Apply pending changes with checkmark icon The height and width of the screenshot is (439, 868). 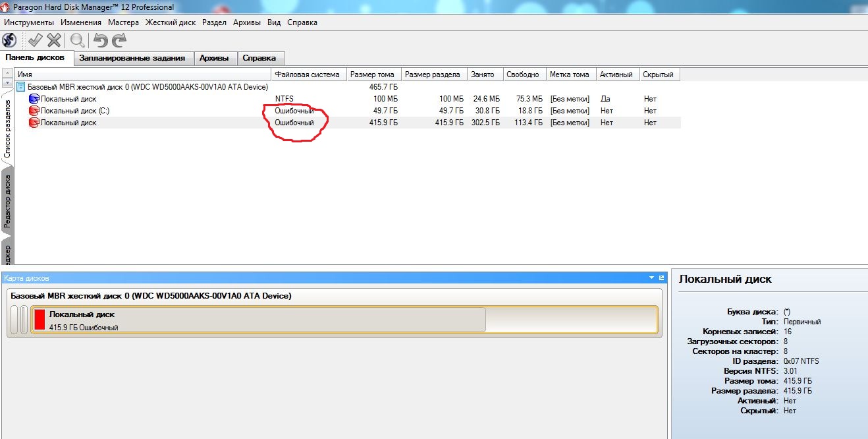34,40
